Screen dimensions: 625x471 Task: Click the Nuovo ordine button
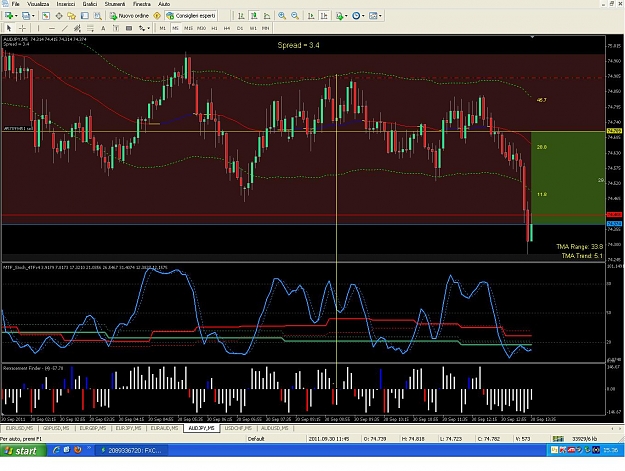coord(129,16)
